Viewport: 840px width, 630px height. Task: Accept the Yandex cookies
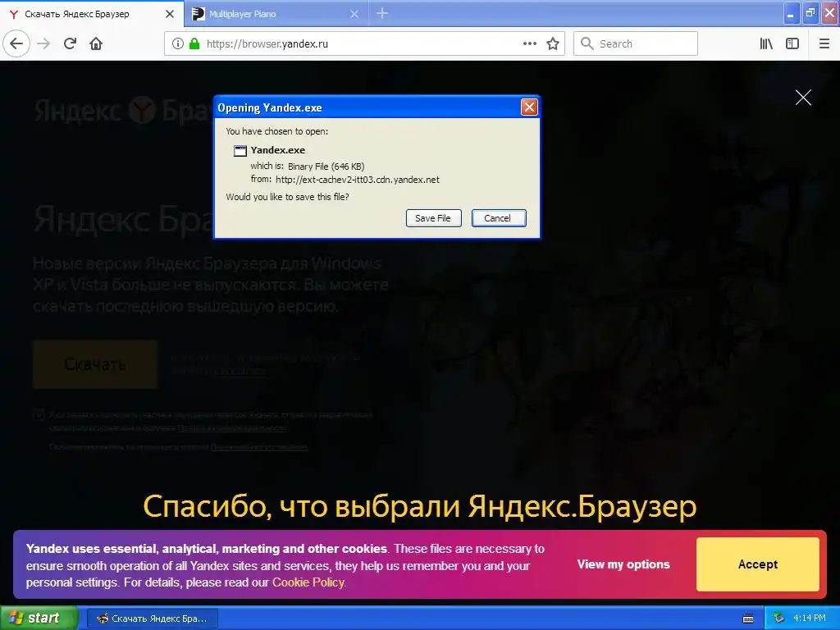[x=757, y=564]
